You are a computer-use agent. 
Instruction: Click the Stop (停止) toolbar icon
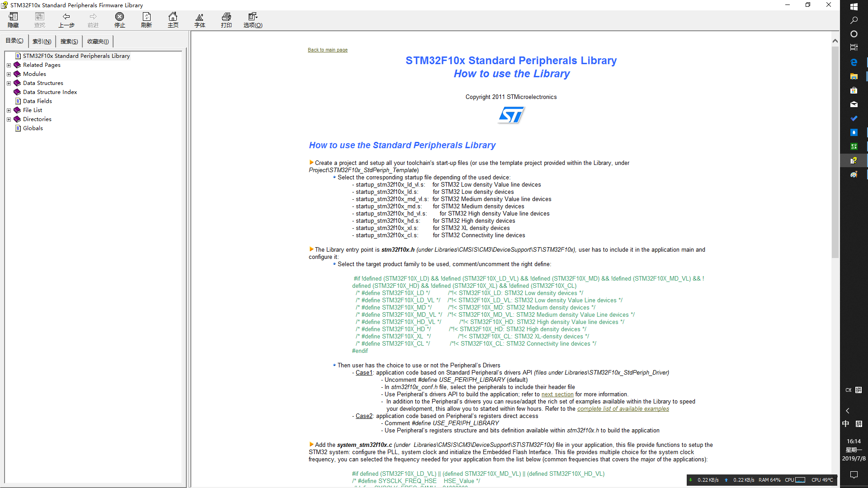click(120, 20)
